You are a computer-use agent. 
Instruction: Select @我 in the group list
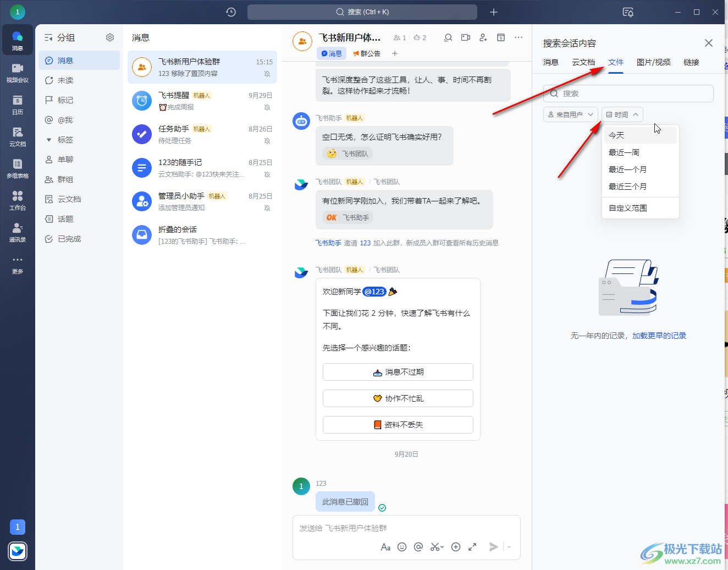pyautogui.click(x=79, y=120)
